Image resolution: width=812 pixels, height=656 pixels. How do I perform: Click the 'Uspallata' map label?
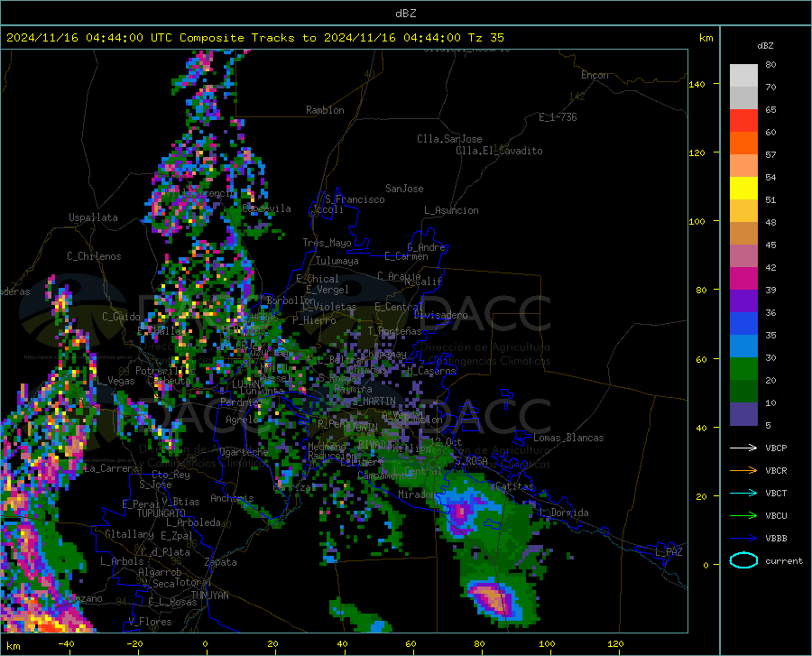[93, 217]
